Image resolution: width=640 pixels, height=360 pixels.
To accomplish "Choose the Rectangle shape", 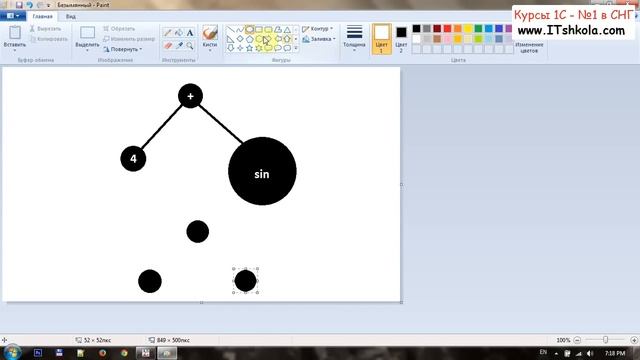I will pos(259,30).
